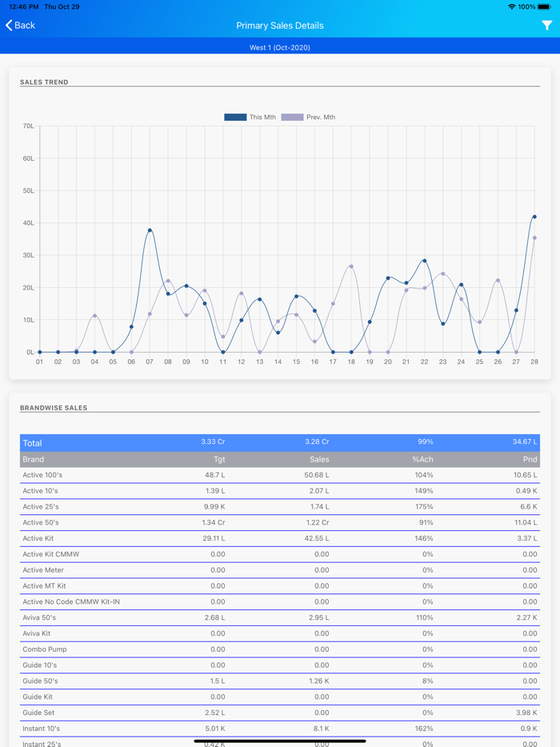Click the '42.55 L' sales value
Screen dimensions: 560x747
click(317, 538)
